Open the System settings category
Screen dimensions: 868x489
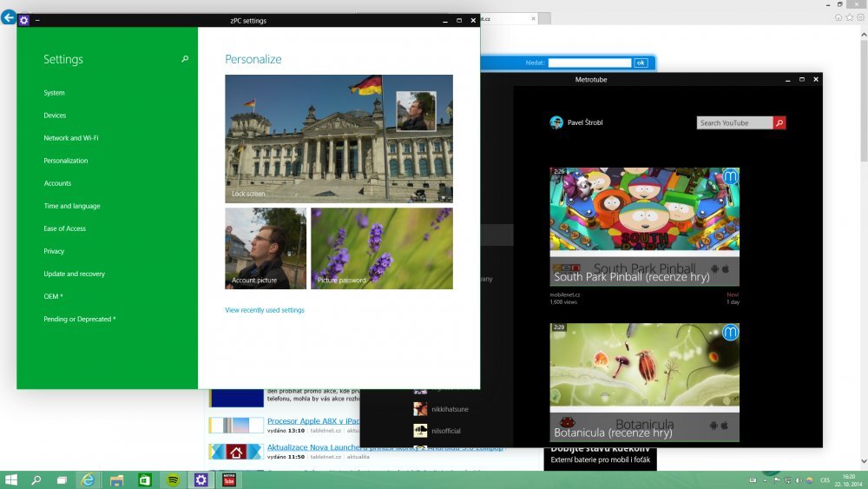(54, 92)
